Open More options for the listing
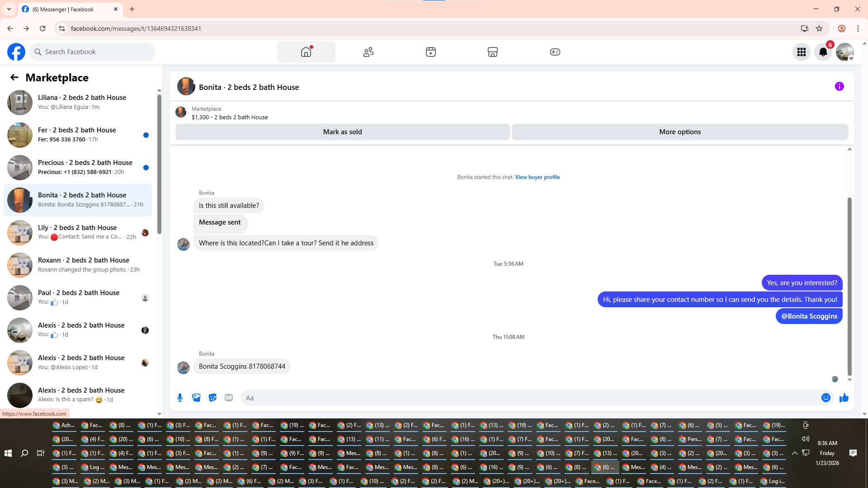 [x=679, y=132]
